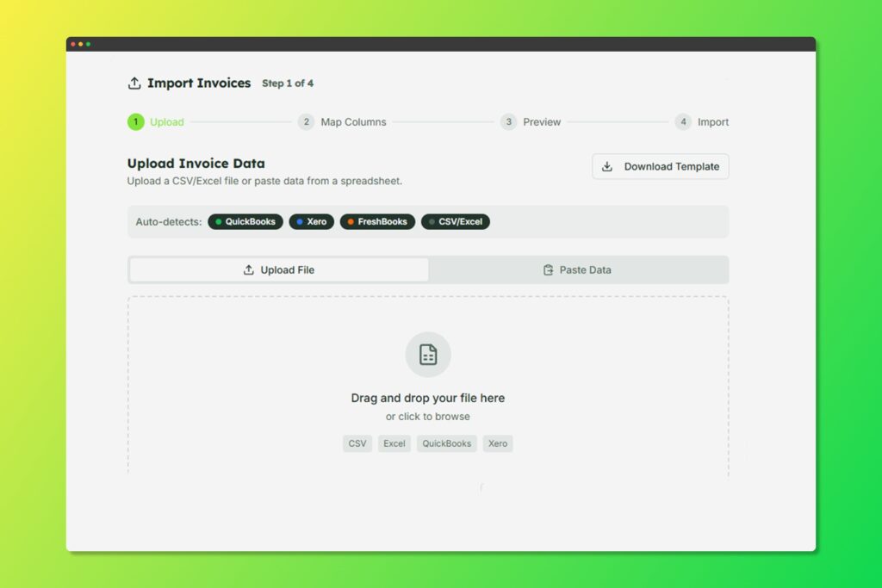This screenshot has height=588, width=882.
Task: Click the CSV/Excel auto-detect badge
Action: (x=456, y=222)
